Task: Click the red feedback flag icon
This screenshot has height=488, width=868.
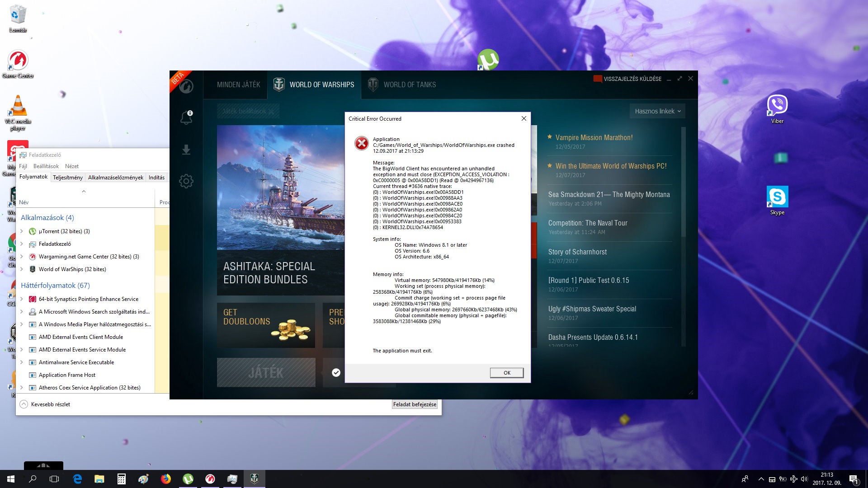Action: click(x=598, y=79)
